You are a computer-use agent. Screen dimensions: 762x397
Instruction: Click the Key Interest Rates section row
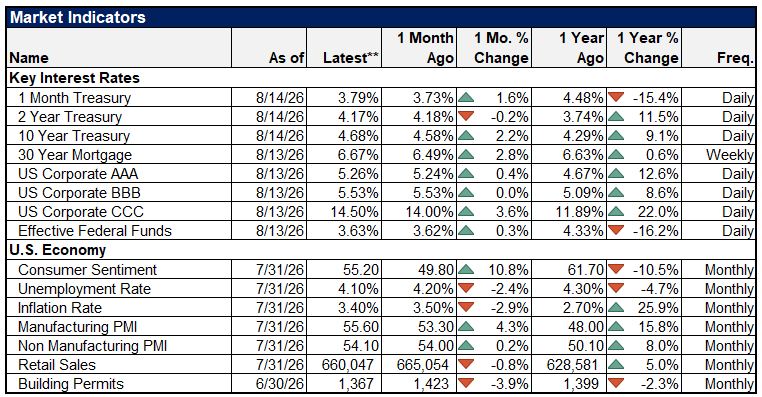tap(381, 78)
